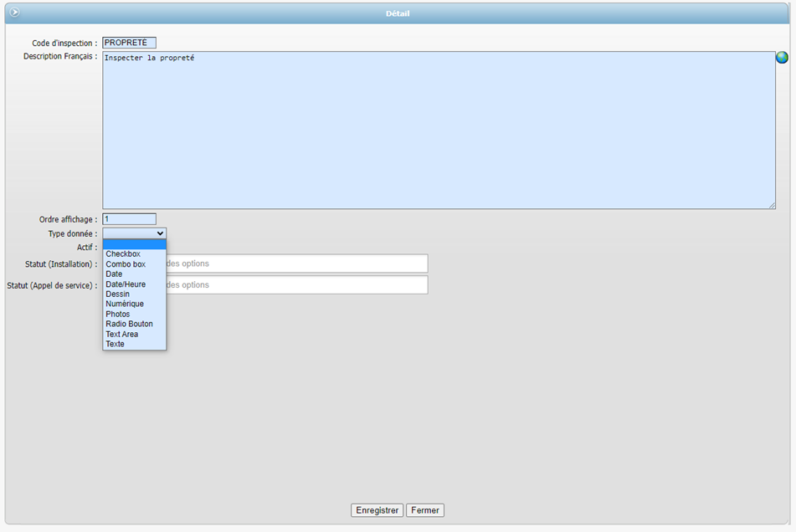This screenshot has height=532, width=796.
Task: Select the Date/Heure data type
Action: coord(126,284)
